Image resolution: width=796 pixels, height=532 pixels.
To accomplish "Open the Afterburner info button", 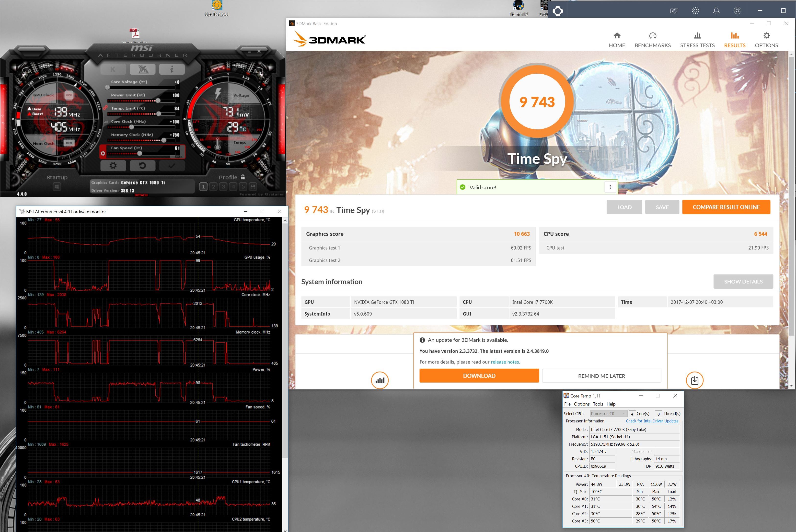I will click(x=172, y=69).
